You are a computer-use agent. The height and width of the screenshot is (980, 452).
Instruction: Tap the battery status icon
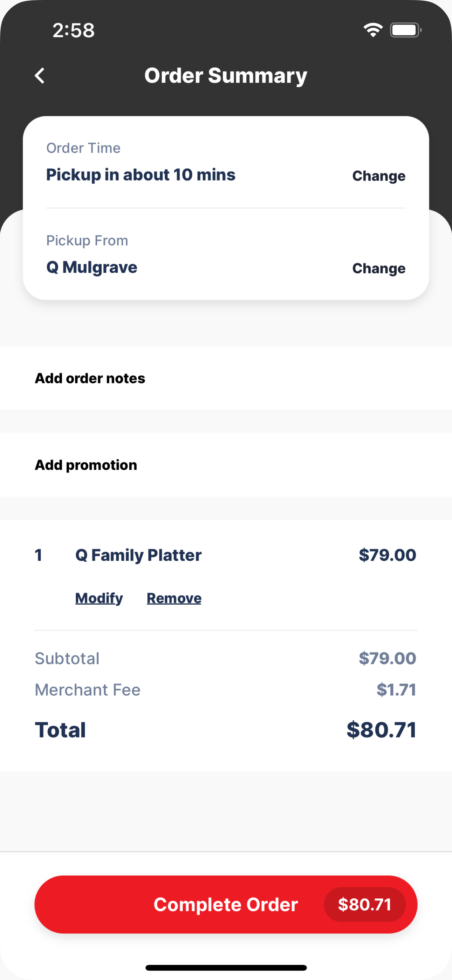(406, 30)
